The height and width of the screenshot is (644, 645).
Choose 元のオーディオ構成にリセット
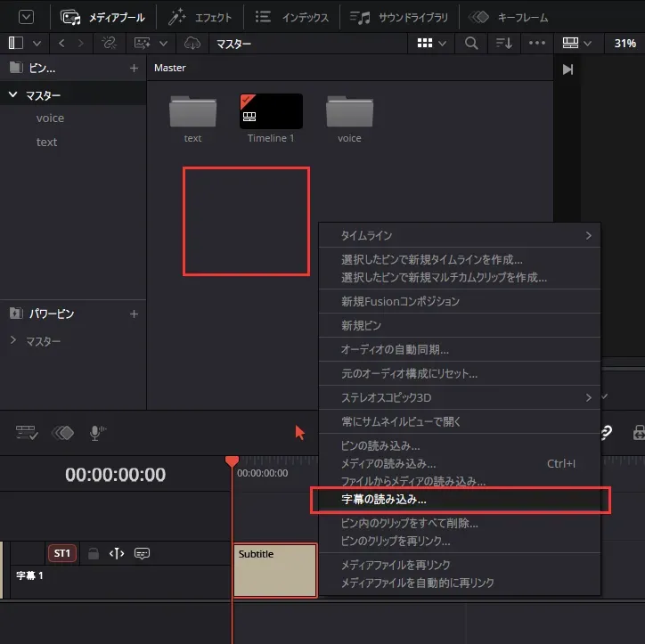460,373
